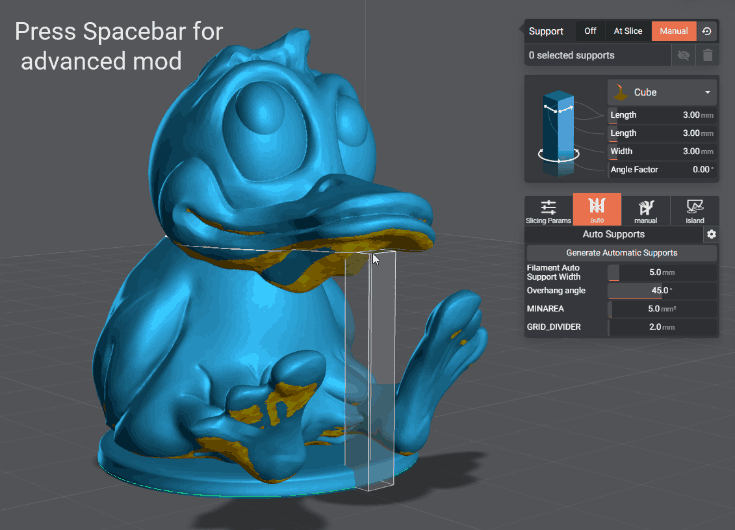Select the Manual support mode
The width and height of the screenshot is (735, 530).
click(674, 31)
